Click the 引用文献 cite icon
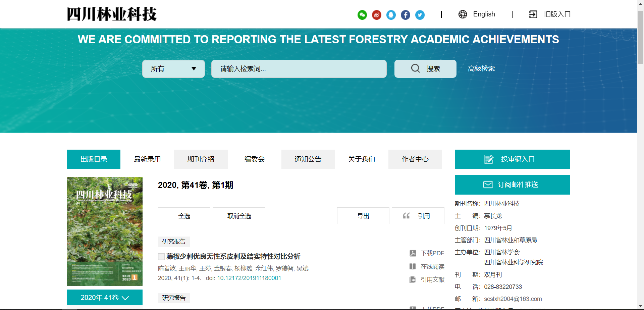The width and height of the screenshot is (644, 310). (413, 280)
